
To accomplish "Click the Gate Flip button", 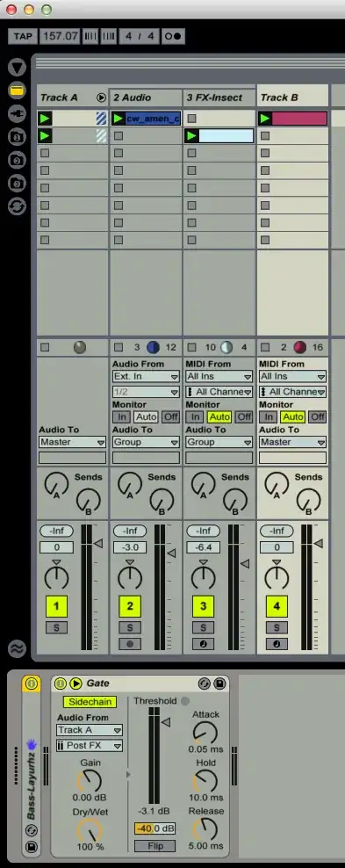I will click(x=155, y=846).
